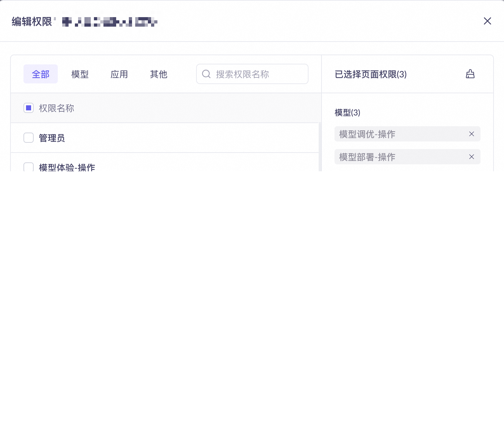Click the permission list scrollbar
This screenshot has width=504, height=432.
point(320,147)
